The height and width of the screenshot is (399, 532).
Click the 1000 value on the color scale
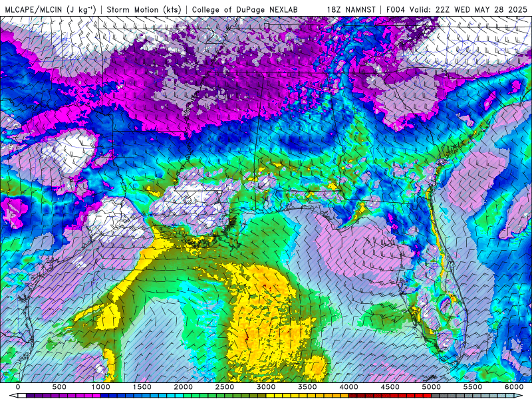tap(101, 387)
